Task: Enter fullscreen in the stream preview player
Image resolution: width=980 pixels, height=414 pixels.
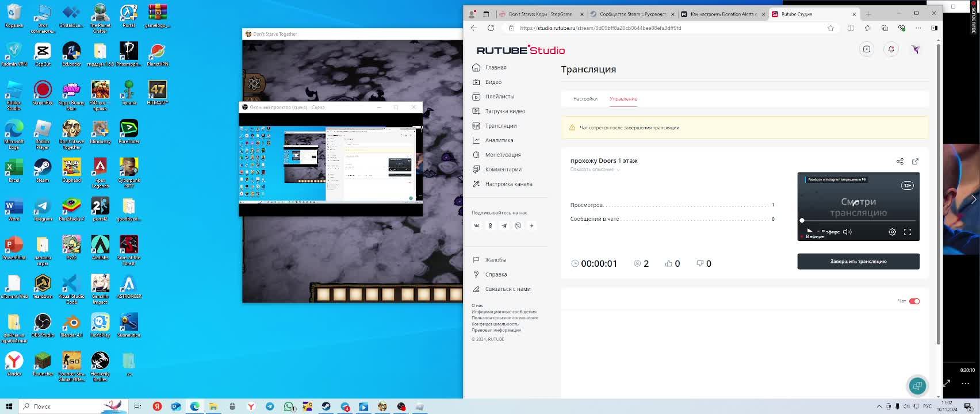Action: [908, 232]
